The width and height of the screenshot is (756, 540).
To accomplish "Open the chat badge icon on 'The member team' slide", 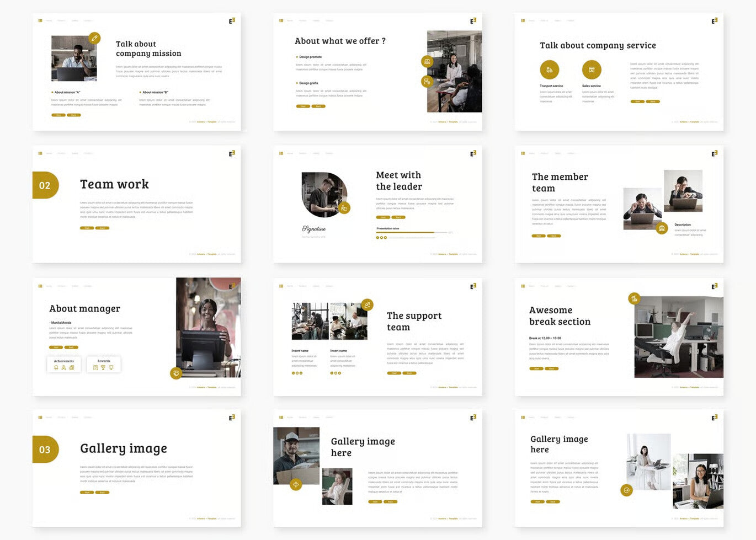I will pos(662,228).
